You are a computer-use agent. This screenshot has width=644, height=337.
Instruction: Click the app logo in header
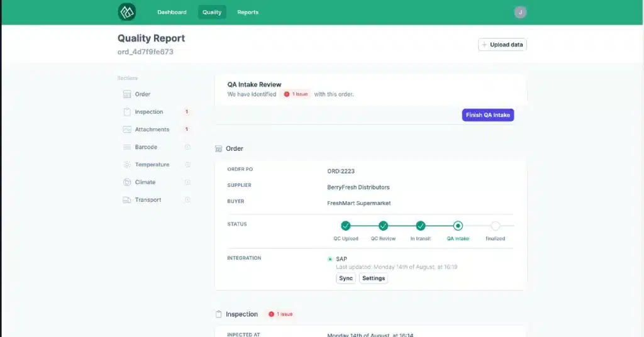tap(127, 12)
